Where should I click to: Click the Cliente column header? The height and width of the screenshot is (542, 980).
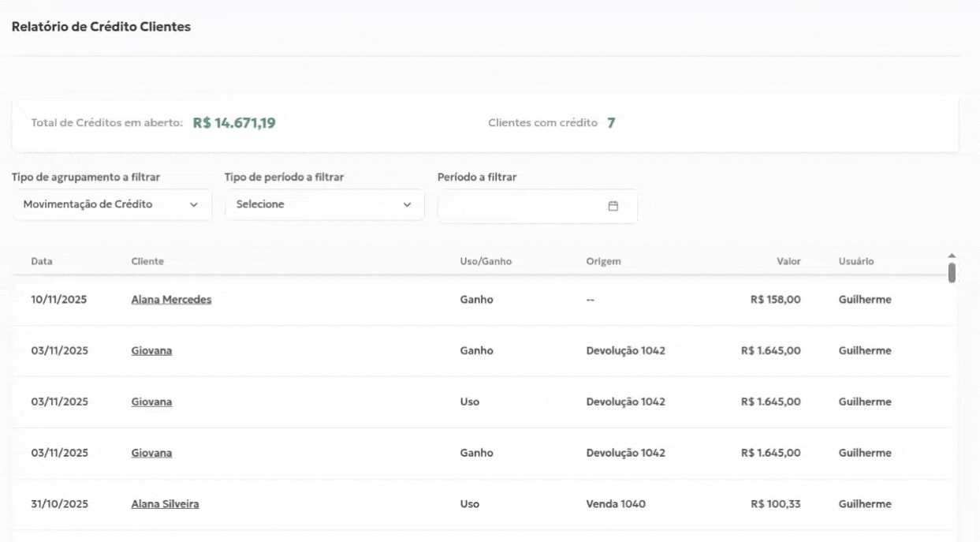pyautogui.click(x=147, y=262)
